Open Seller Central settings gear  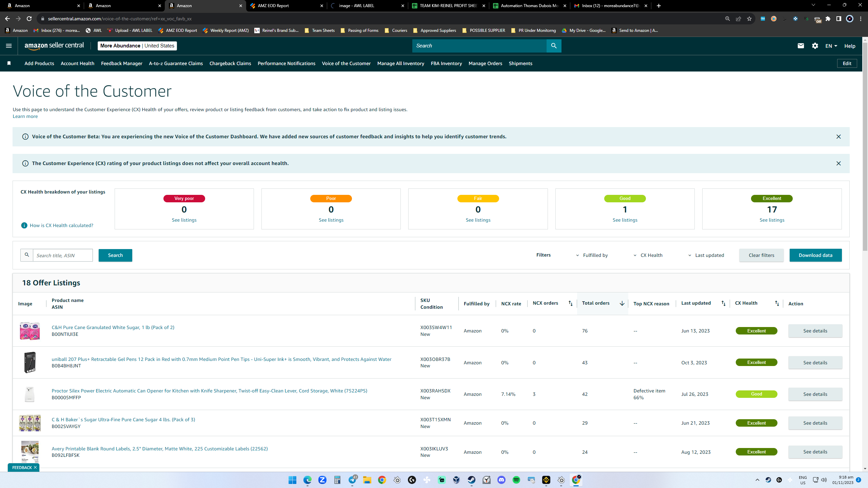coord(815,46)
